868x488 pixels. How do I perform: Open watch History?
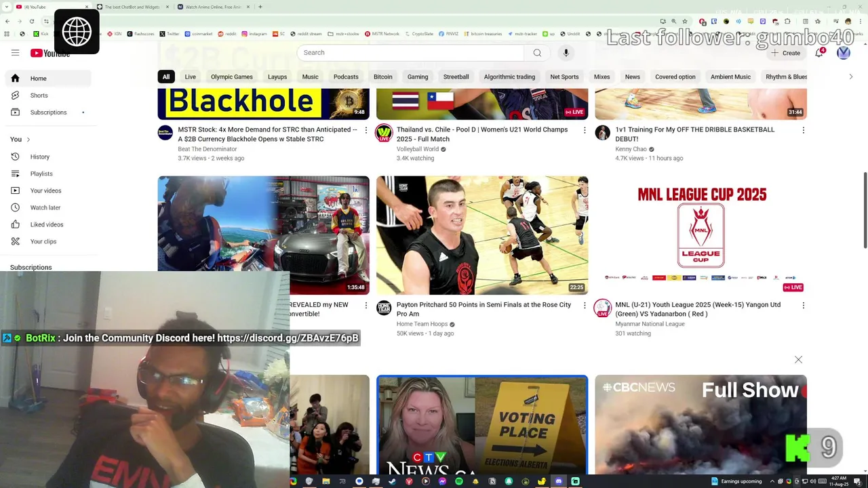tap(47, 157)
